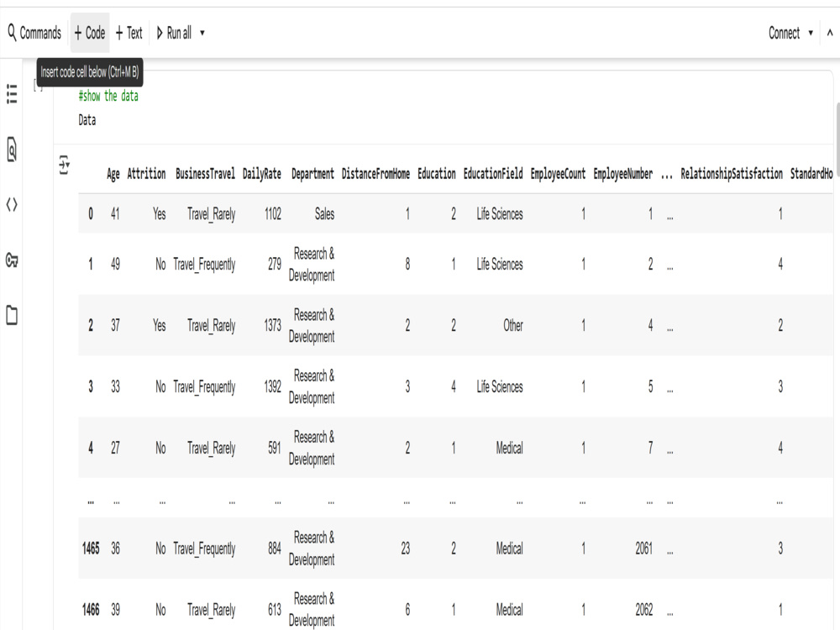Click 'Travel_Frequently' in row 1465
The image size is (840, 630).
pyautogui.click(x=204, y=549)
